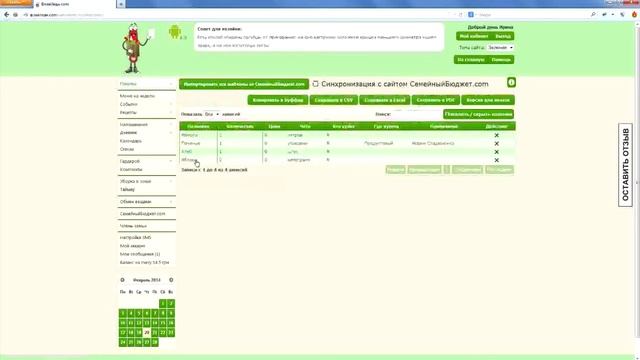Click the Баланс на счету link
640x360 pixels.
144,262
